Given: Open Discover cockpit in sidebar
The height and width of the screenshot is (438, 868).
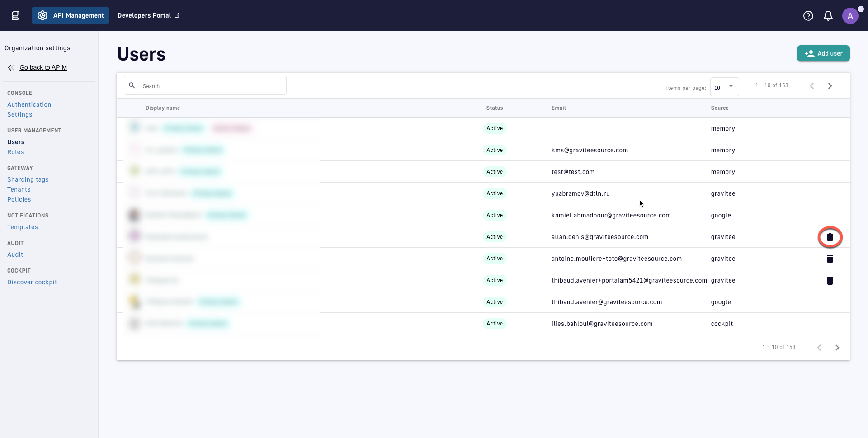Looking at the screenshot, I should click(32, 282).
